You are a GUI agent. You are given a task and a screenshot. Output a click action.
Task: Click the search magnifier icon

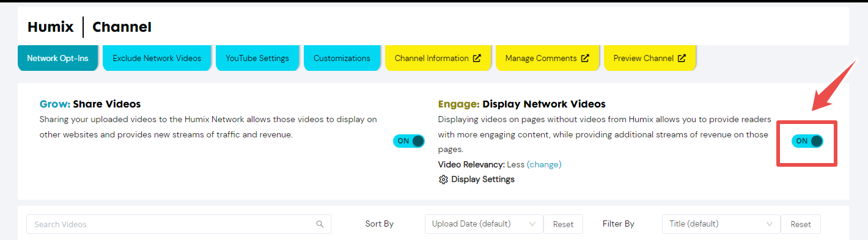(x=320, y=224)
